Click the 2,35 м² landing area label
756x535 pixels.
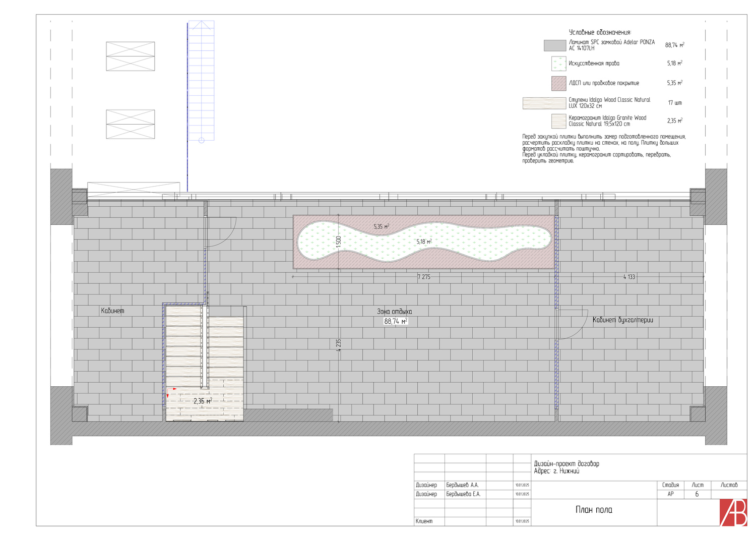203,401
